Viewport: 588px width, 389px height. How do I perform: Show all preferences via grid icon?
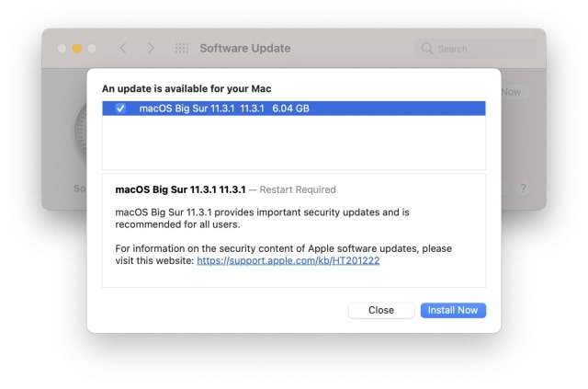point(182,48)
